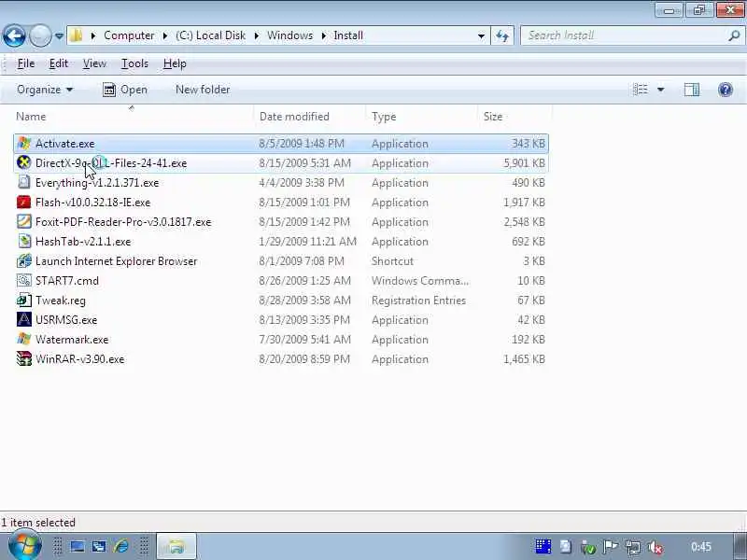
Task: Click the Back navigation arrow
Action: click(14, 35)
